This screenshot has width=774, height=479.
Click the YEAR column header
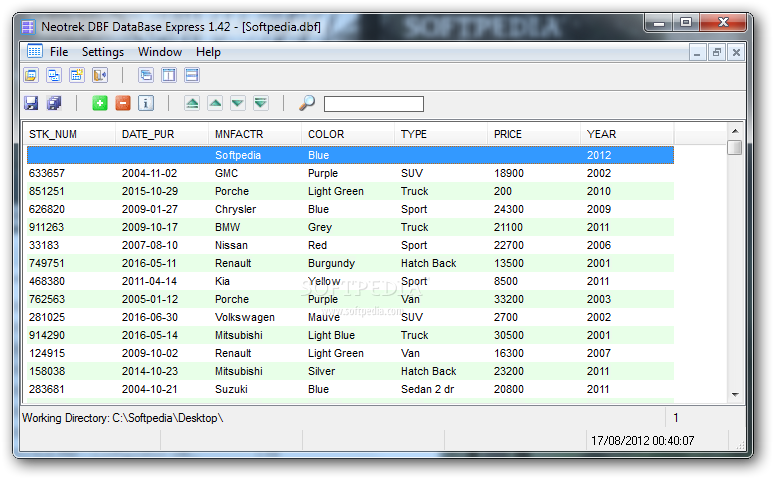click(x=627, y=134)
